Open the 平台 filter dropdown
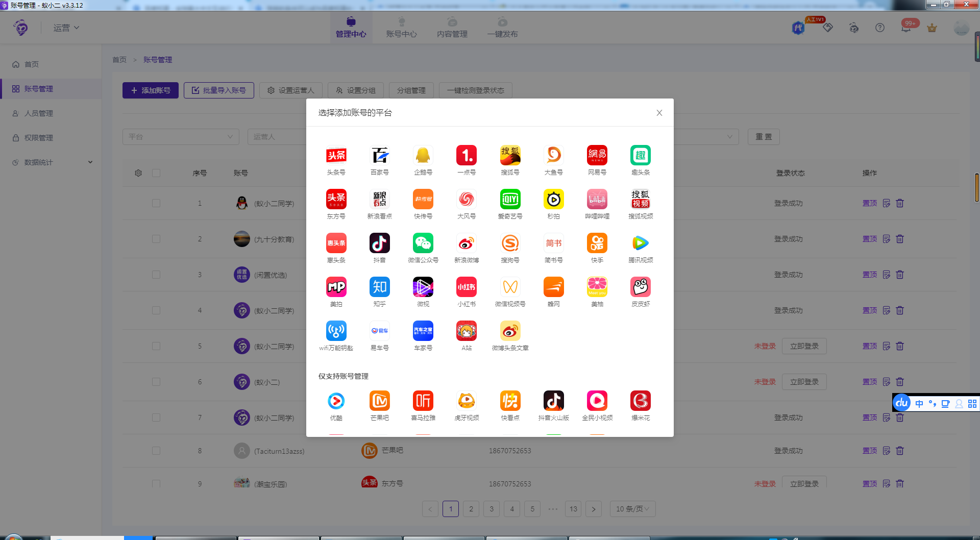Image resolution: width=980 pixels, height=540 pixels. [x=181, y=137]
